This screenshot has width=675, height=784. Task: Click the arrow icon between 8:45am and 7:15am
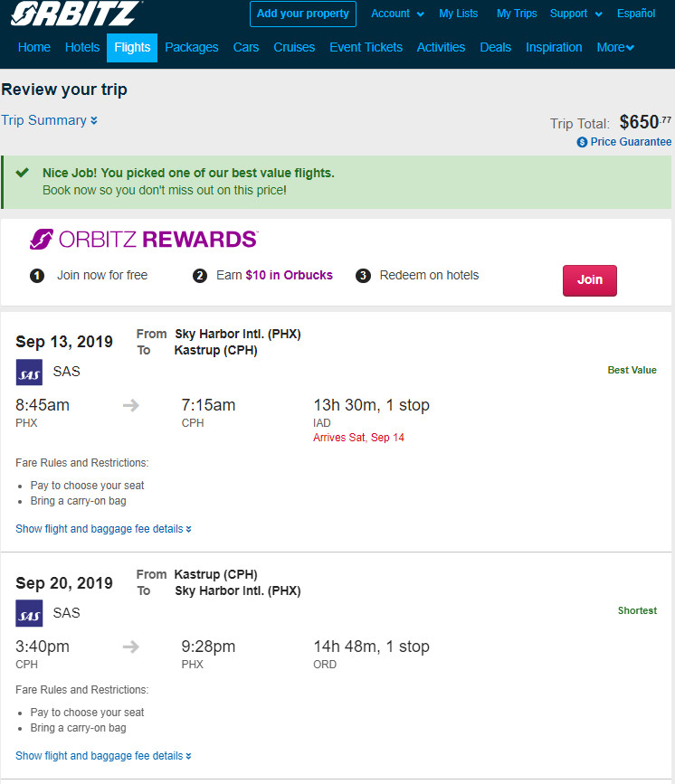pyautogui.click(x=131, y=405)
